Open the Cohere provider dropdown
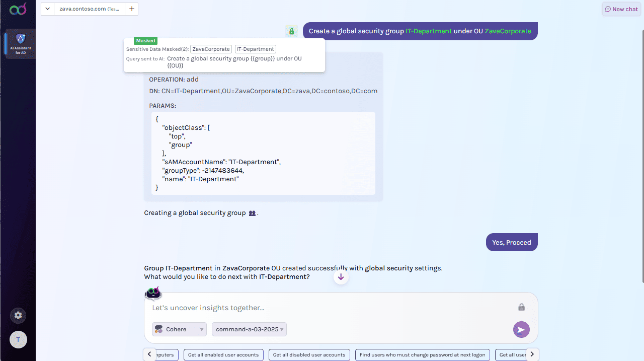The width and height of the screenshot is (644, 361). [179, 329]
